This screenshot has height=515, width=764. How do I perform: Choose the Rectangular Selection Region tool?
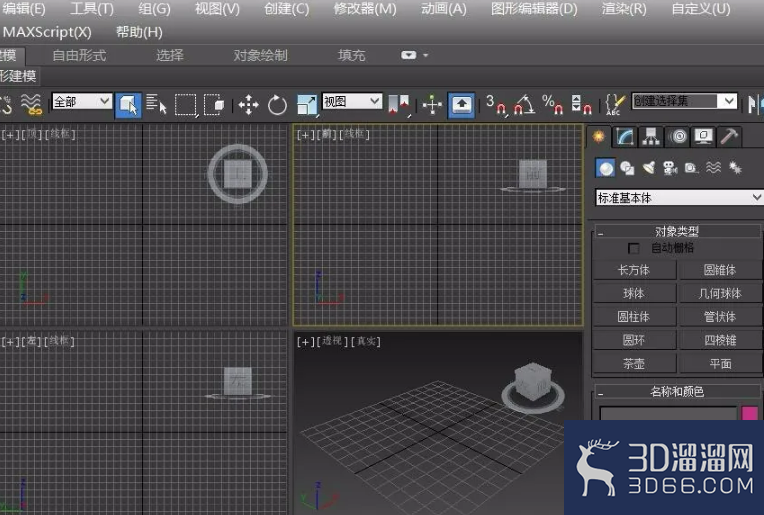186,105
